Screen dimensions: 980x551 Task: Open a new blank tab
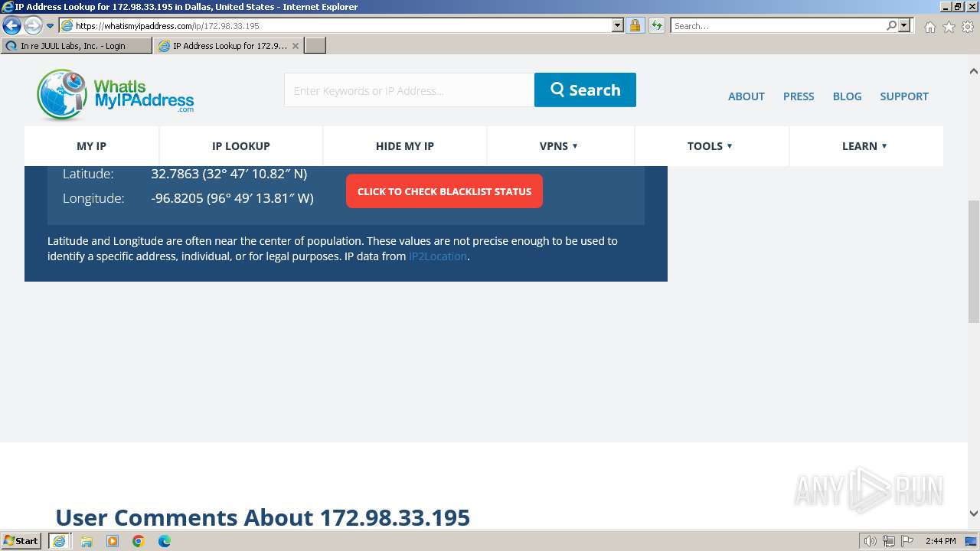tap(315, 46)
